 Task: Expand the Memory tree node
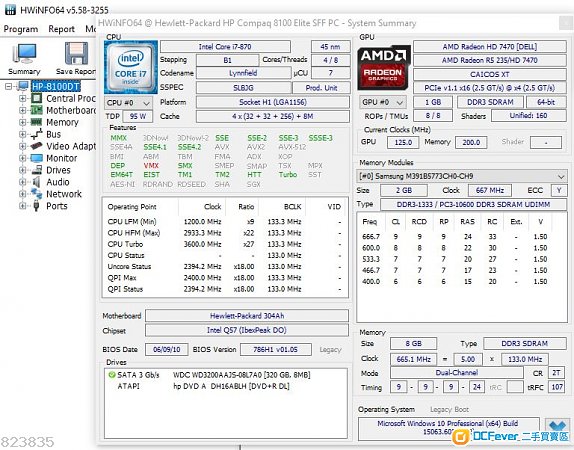[22, 122]
